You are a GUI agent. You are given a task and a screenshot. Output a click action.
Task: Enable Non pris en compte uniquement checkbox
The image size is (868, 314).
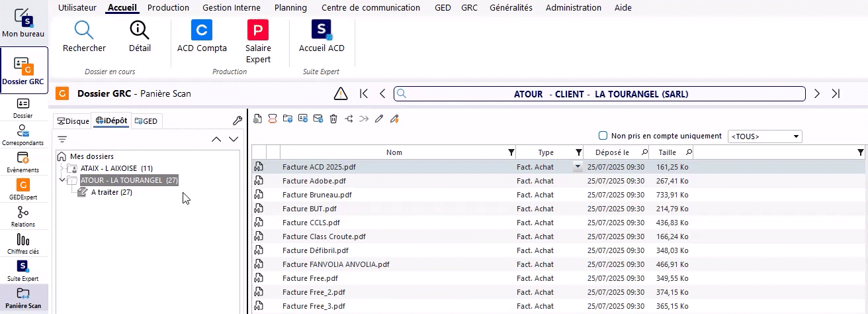[x=603, y=136]
